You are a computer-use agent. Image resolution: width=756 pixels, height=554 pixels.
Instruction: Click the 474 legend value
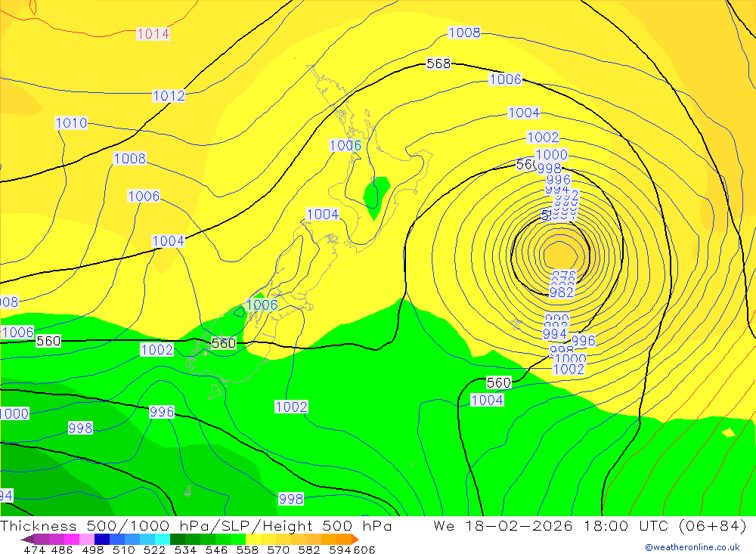tap(34, 549)
